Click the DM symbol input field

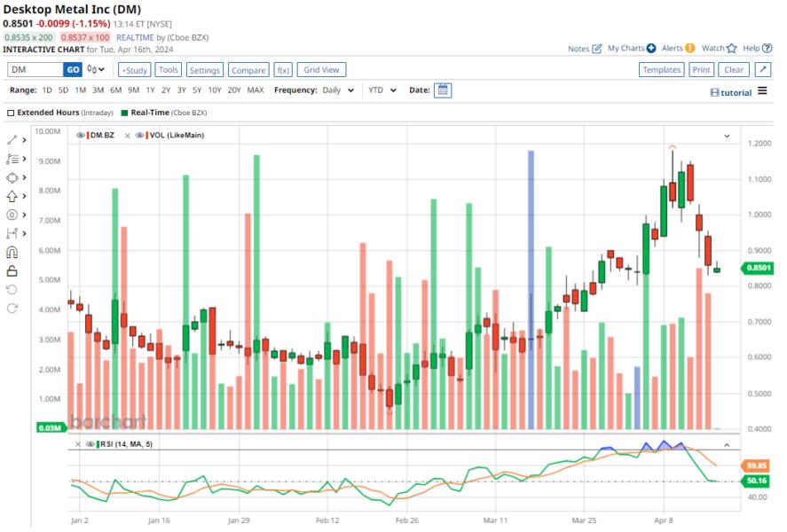point(35,70)
